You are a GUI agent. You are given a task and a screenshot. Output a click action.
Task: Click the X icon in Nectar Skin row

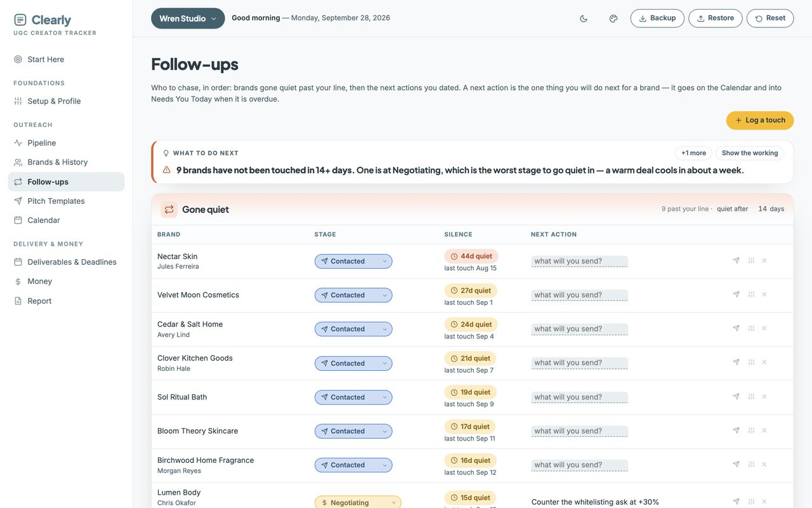(764, 260)
